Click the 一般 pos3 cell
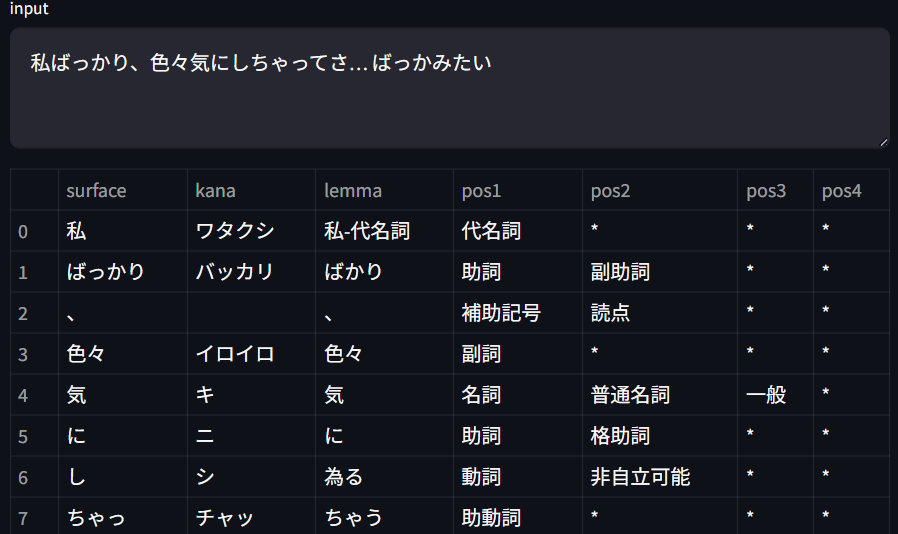 tap(775, 395)
